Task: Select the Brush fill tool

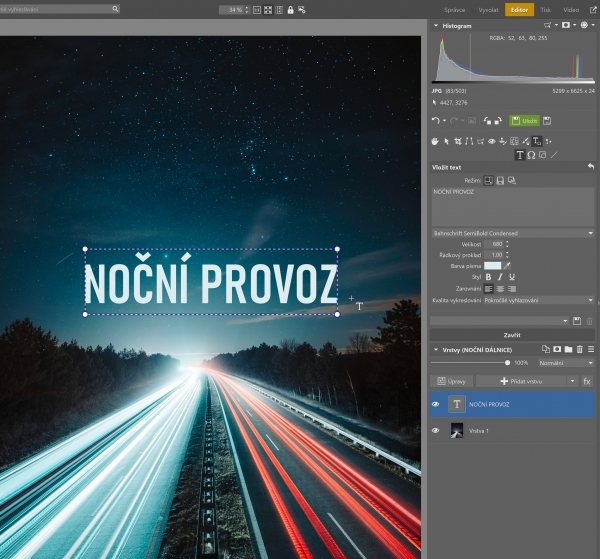Action: click(526, 142)
